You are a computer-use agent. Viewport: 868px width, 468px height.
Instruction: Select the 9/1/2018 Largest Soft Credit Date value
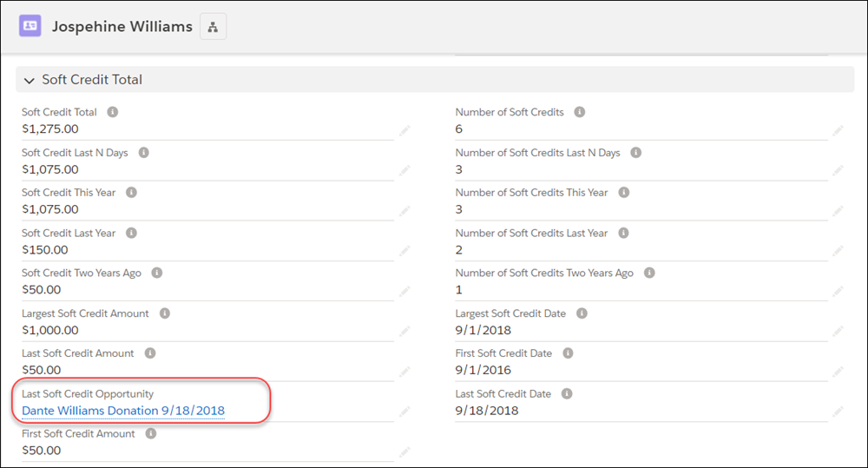pos(483,330)
